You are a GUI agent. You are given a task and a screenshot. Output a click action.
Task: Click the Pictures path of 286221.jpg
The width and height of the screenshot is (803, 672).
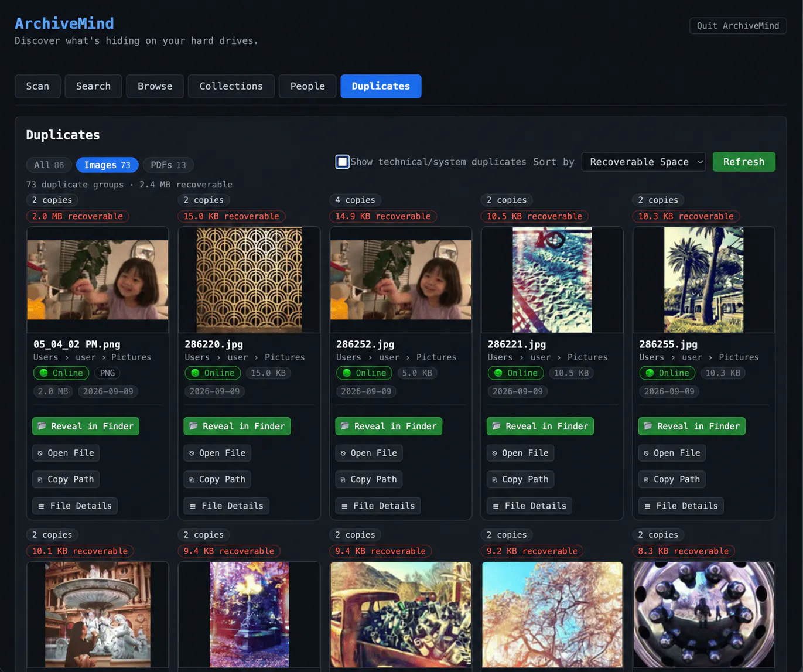(x=587, y=357)
